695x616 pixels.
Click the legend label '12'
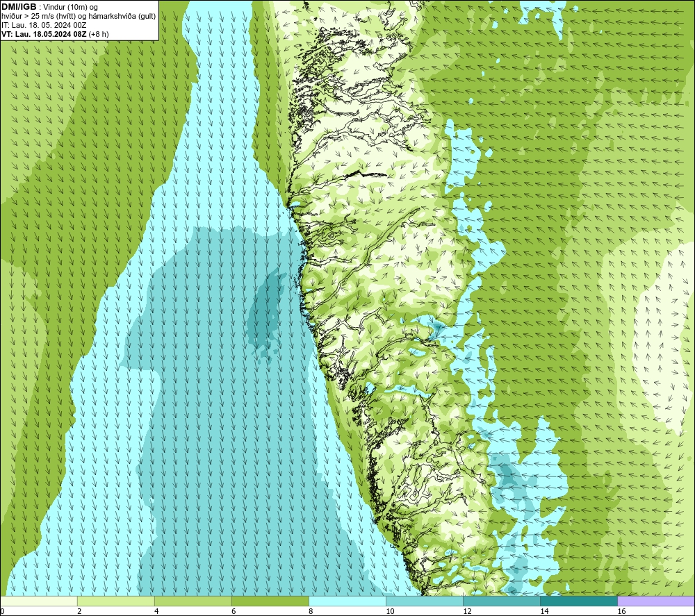click(467, 611)
